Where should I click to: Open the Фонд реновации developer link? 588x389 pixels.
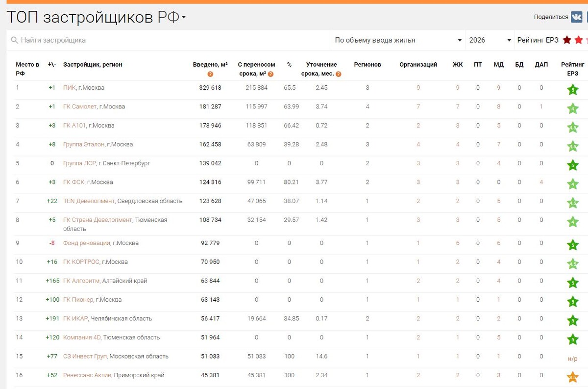pyautogui.click(x=87, y=243)
